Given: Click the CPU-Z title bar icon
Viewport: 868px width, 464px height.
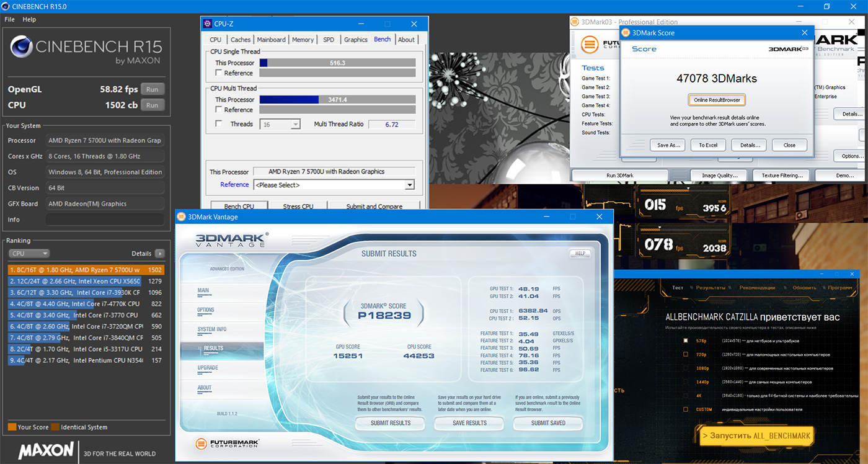Looking at the screenshot, I should pos(208,23).
